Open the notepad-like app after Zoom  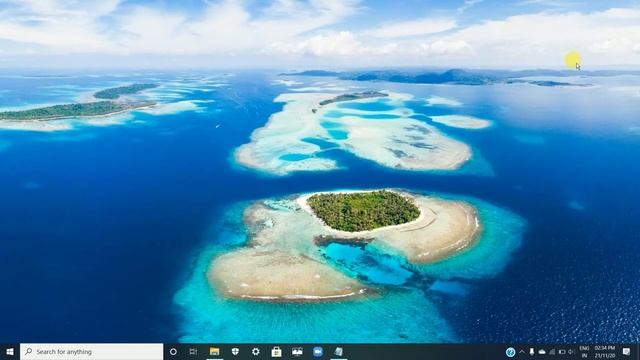(338, 351)
